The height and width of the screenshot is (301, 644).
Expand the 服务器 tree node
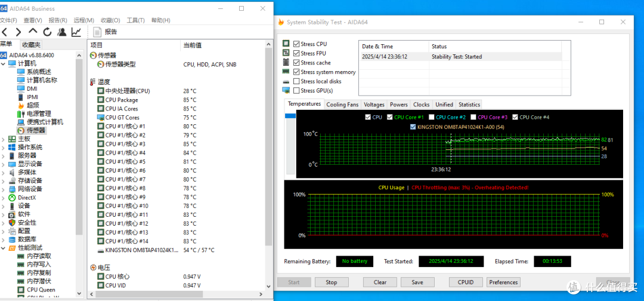point(4,155)
